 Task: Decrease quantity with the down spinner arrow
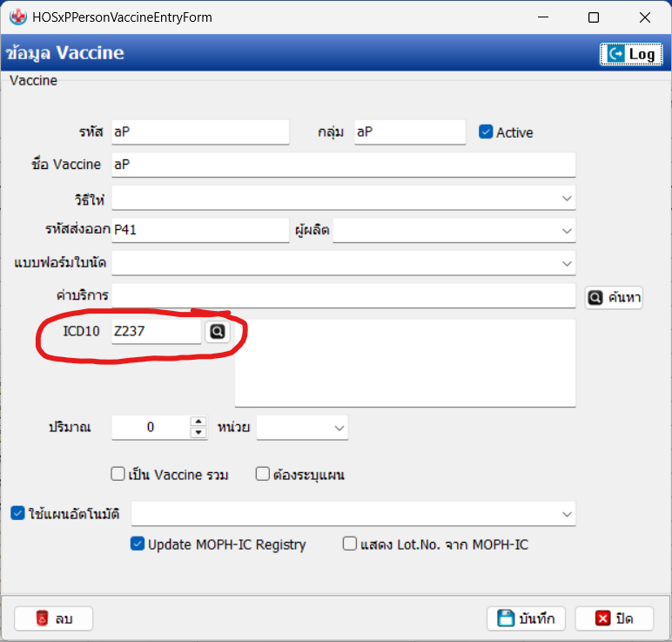pyautogui.click(x=198, y=432)
